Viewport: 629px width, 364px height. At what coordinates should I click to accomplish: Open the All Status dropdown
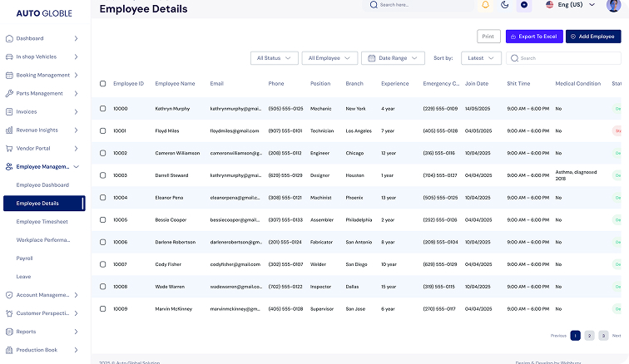pos(275,58)
